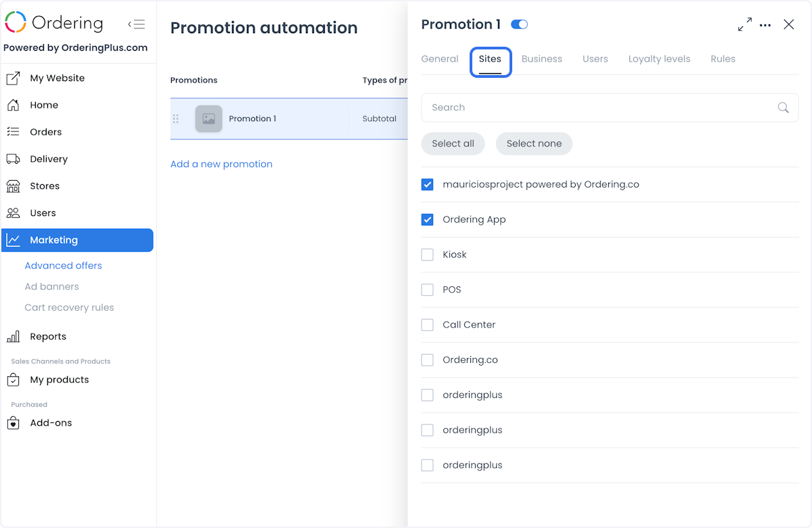Click the Promotions column header

194,80
